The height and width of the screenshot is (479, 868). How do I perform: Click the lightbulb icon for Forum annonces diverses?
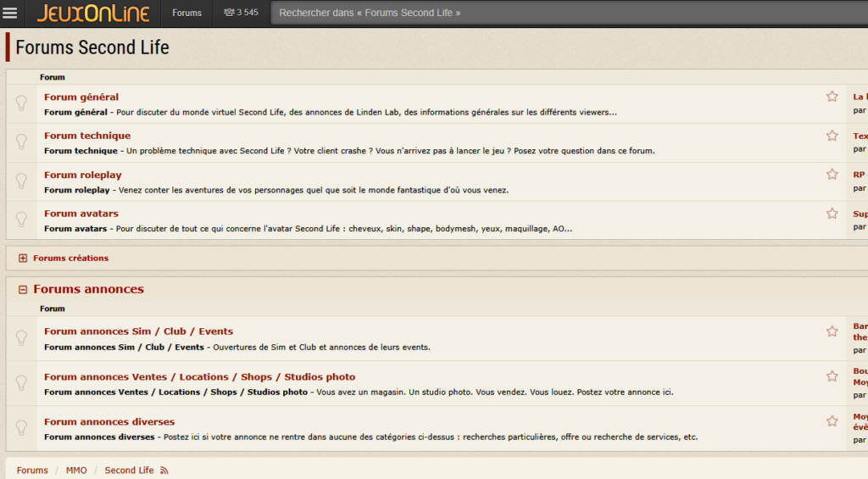pos(22,428)
